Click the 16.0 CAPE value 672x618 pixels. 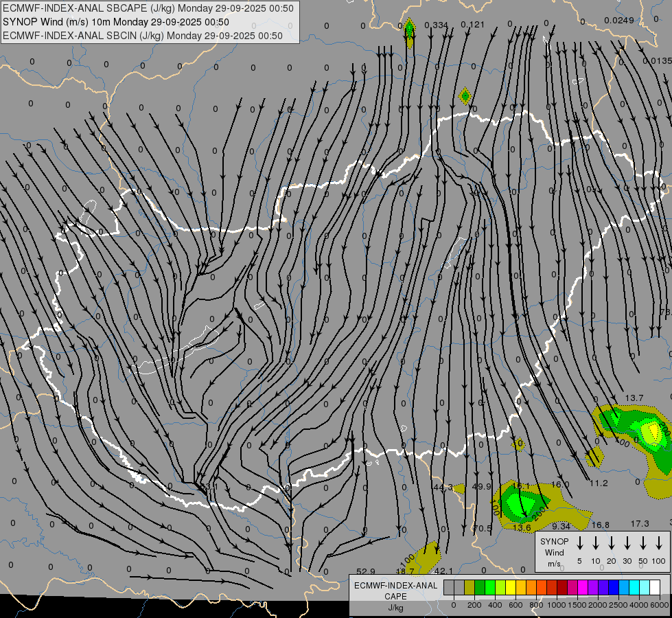click(560, 485)
